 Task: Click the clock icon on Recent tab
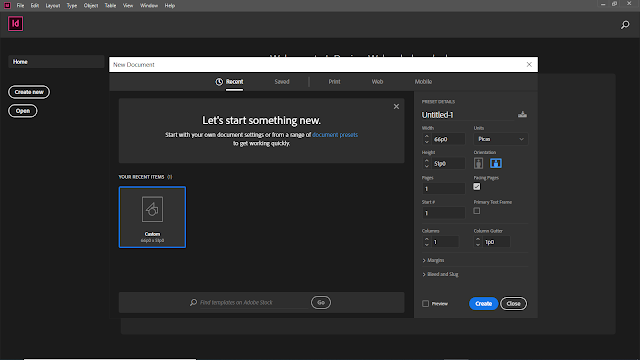[x=219, y=82]
